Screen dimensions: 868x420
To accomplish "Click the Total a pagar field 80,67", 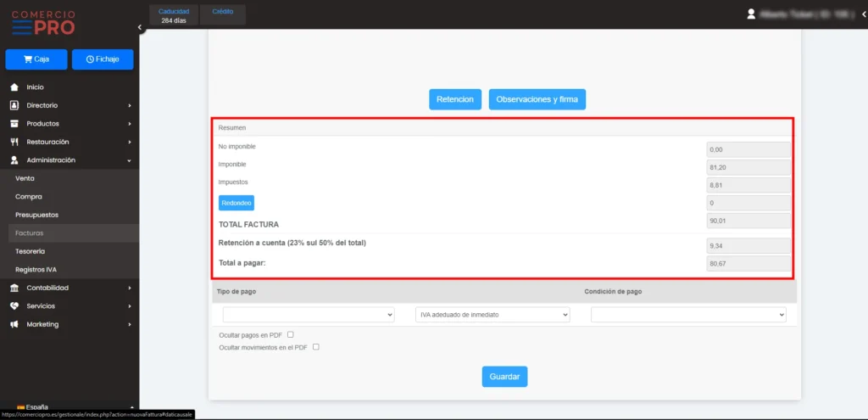I will click(x=748, y=264).
